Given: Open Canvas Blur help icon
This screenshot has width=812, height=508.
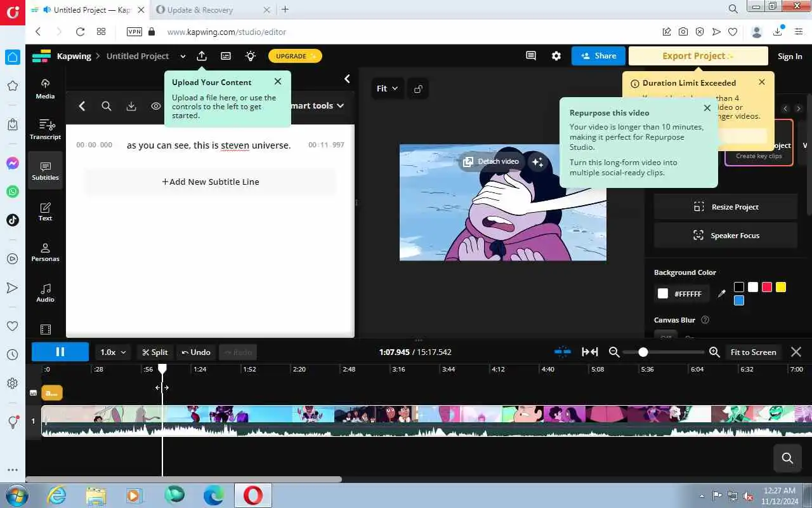Looking at the screenshot, I should point(705,320).
